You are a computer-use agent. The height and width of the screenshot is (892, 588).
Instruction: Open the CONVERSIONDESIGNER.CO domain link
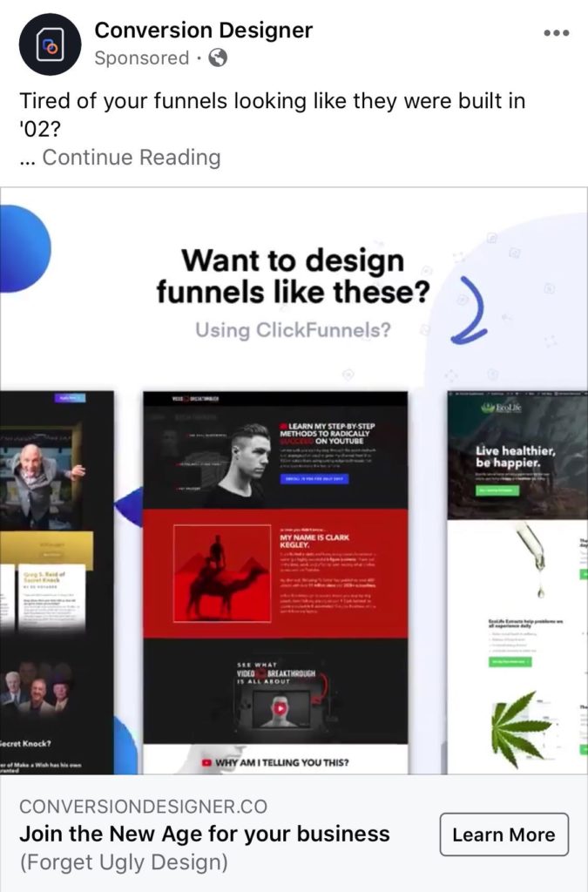(x=144, y=806)
